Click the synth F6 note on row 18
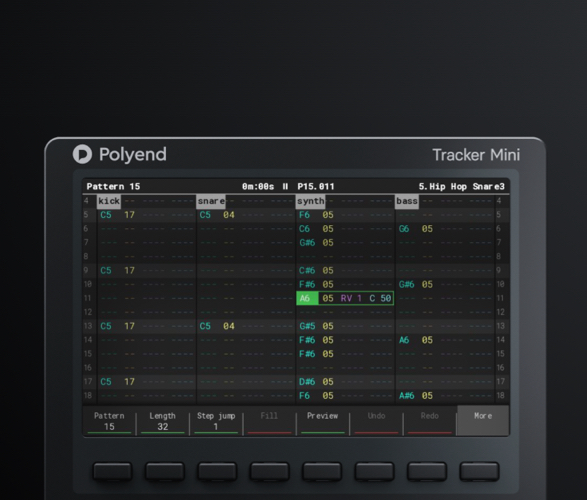 point(304,396)
